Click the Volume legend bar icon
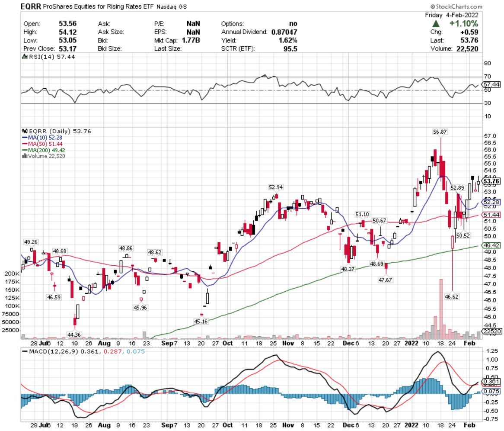The image size is (504, 431). pos(25,156)
